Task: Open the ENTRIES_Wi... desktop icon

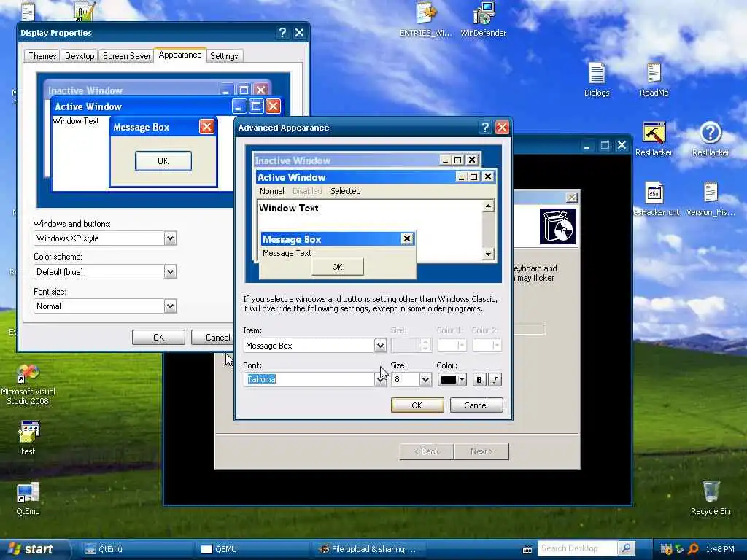Action: (425, 19)
